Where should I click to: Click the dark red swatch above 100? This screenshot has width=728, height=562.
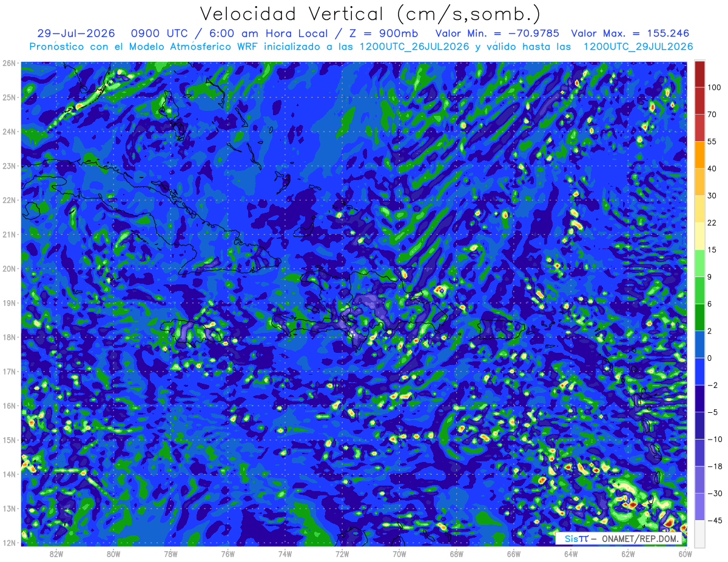tap(699, 74)
